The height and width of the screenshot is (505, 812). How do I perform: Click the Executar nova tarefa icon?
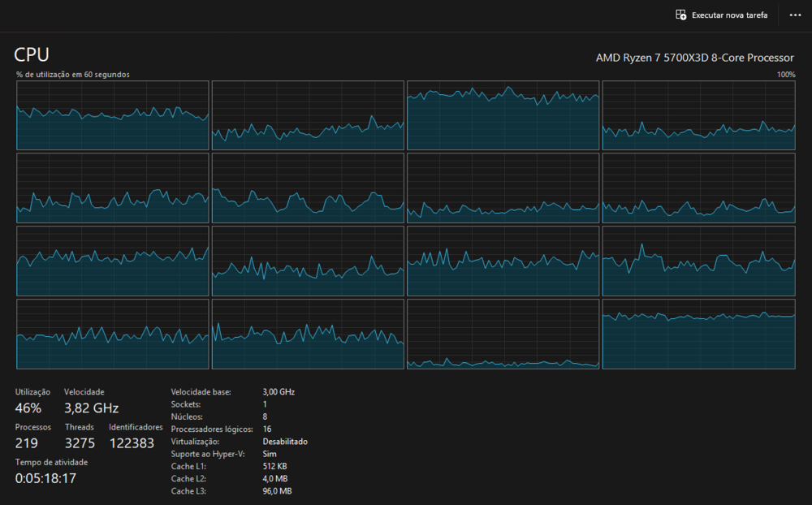681,15
